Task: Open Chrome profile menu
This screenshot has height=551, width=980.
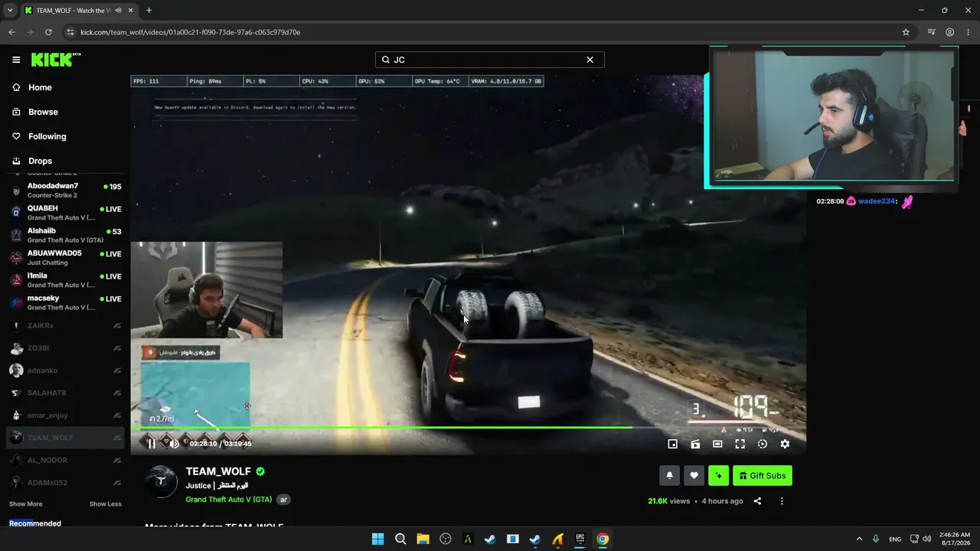Action: 949,32
